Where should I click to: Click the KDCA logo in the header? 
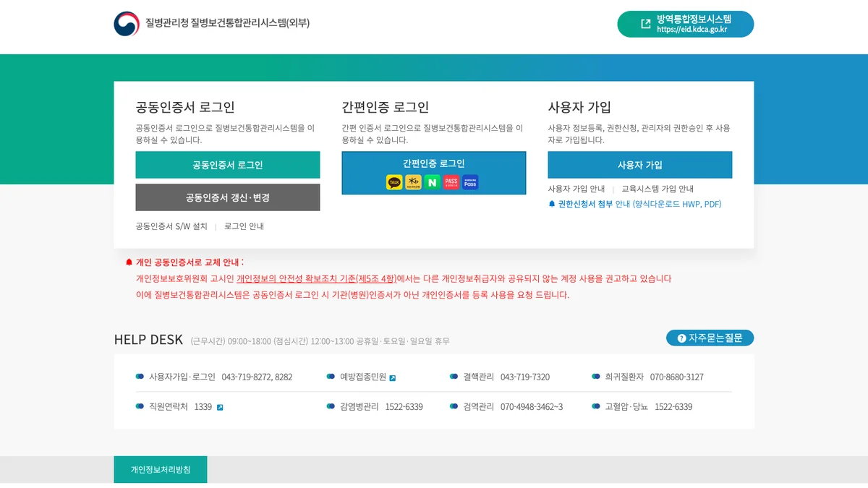[126, 24]
